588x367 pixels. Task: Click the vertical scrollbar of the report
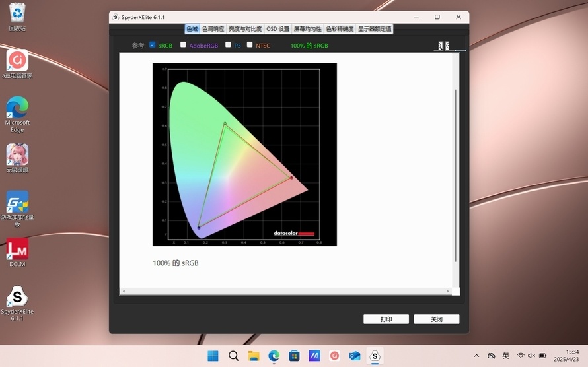click(x=455, y=172)
